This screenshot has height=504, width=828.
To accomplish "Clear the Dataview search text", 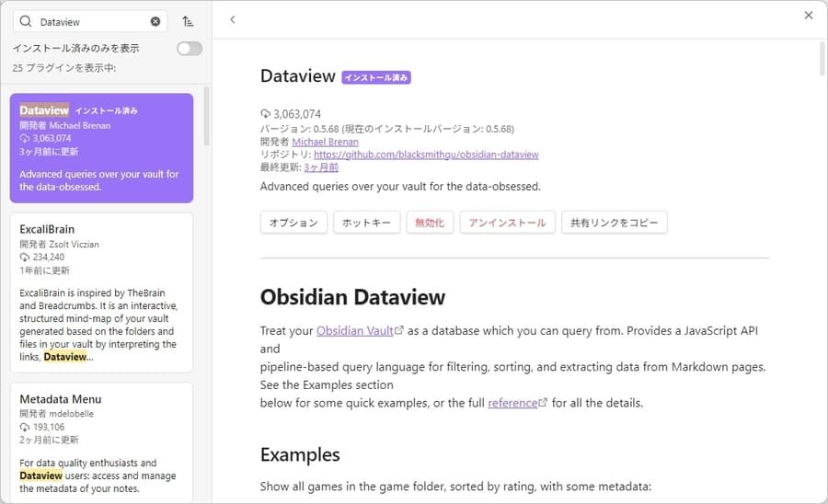I will click(155, 22).
